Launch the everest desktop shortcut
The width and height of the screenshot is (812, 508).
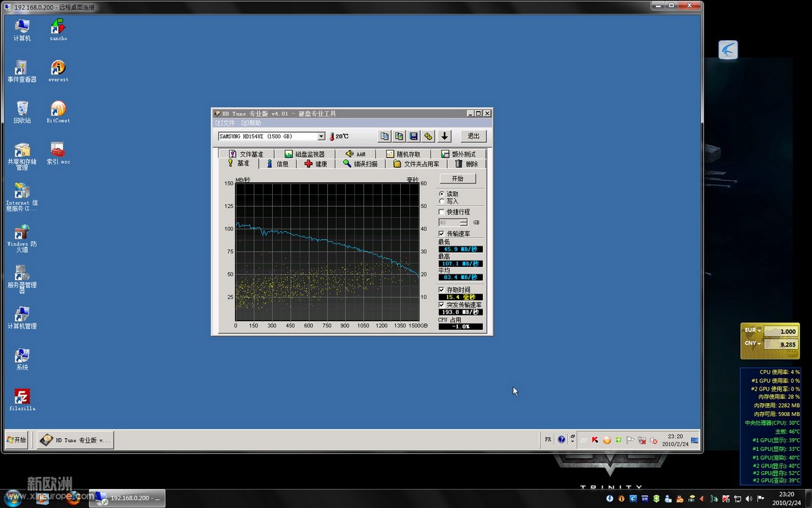point(58,71)
